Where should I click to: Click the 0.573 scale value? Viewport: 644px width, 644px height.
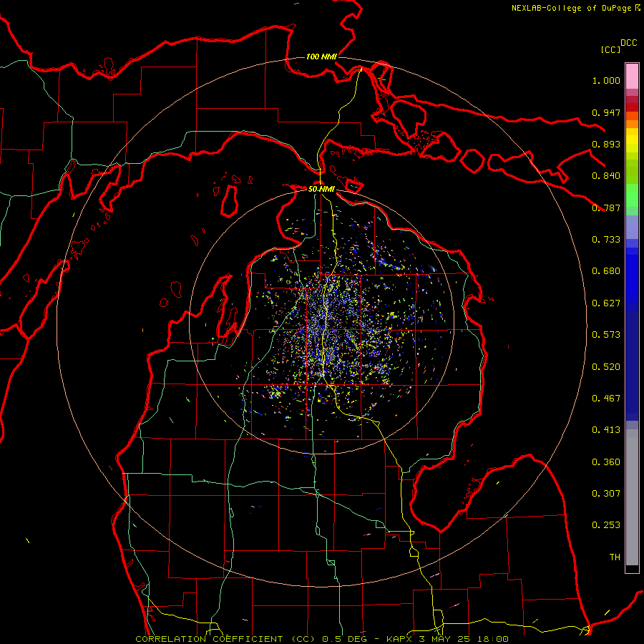pyautogui.click(x=606, y=335)
